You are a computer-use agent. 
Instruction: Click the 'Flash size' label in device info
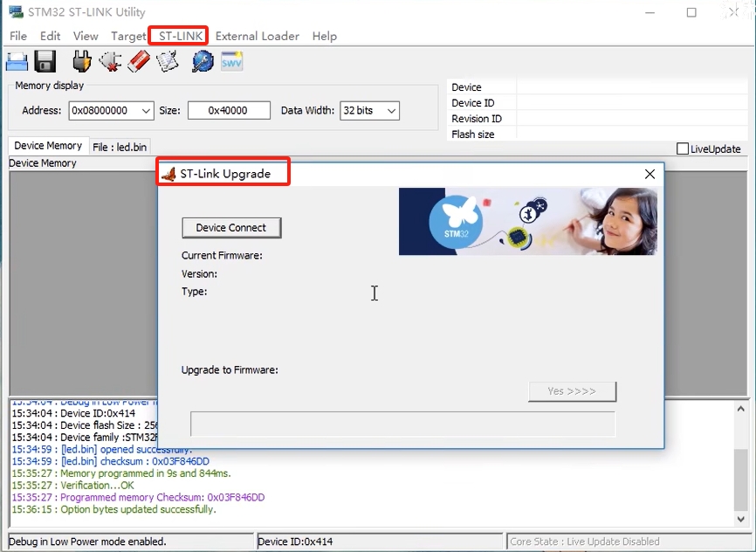473,135
